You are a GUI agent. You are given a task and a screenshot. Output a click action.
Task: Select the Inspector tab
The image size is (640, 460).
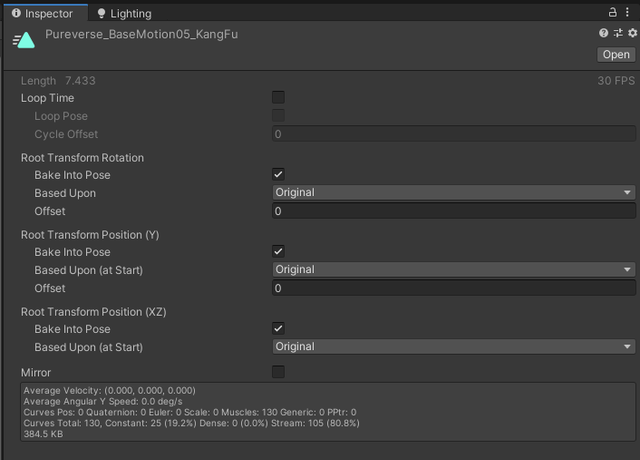[46, 14]
